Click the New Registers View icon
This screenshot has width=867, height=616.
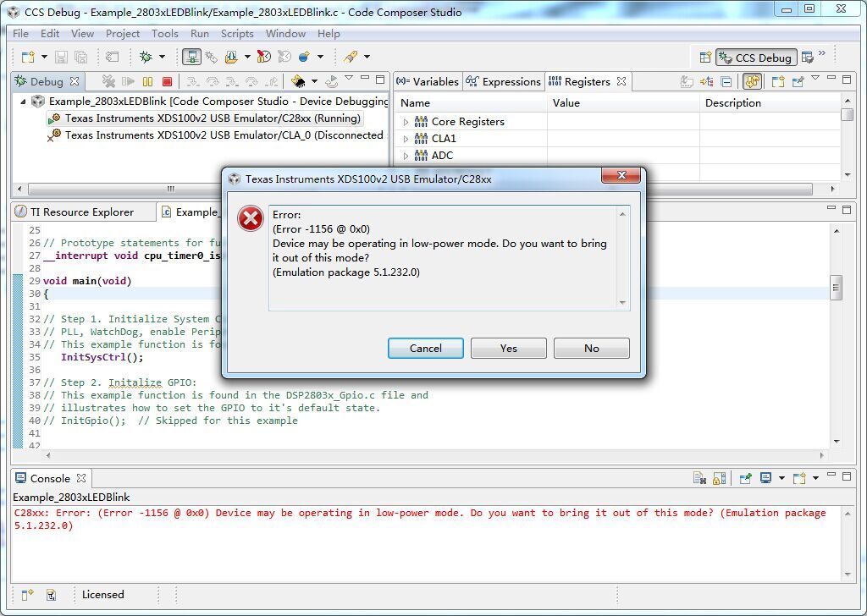tap(778, 82)
